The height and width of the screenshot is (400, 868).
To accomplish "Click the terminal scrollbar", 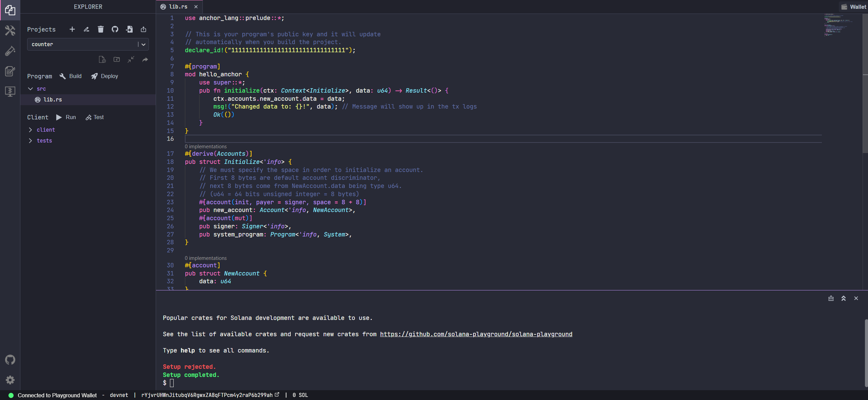I will click(866, 353).
